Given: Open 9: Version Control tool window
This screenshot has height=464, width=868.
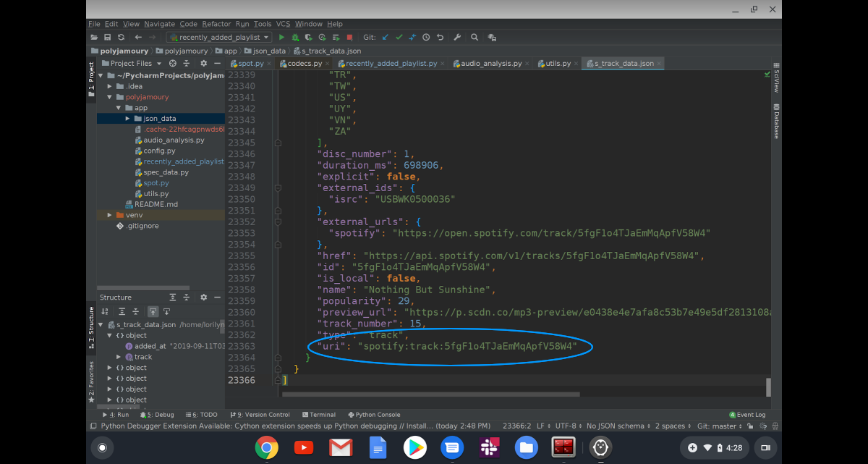Looking at the screenshot, I should click(x=258, y=415).
